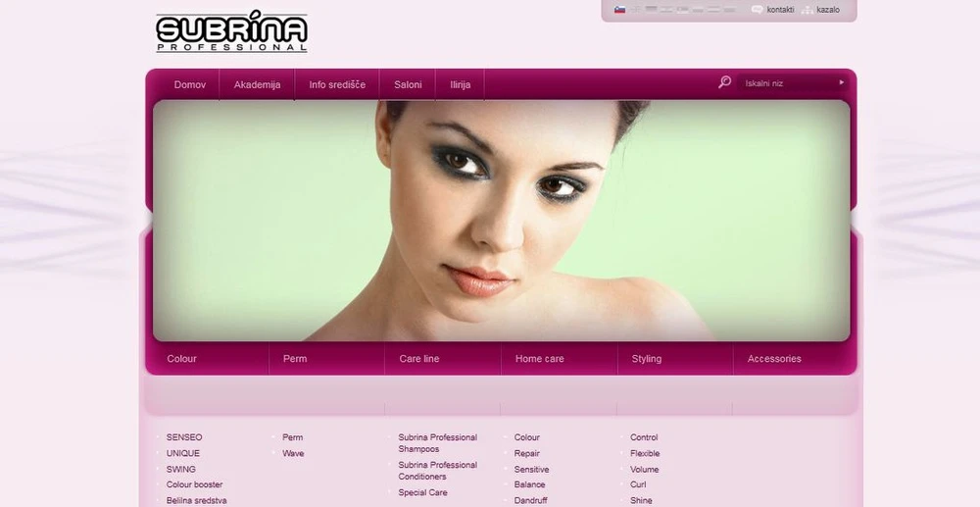Follow the Special Care link
This screenshot has width=980, height=507.
click(422, 492)
